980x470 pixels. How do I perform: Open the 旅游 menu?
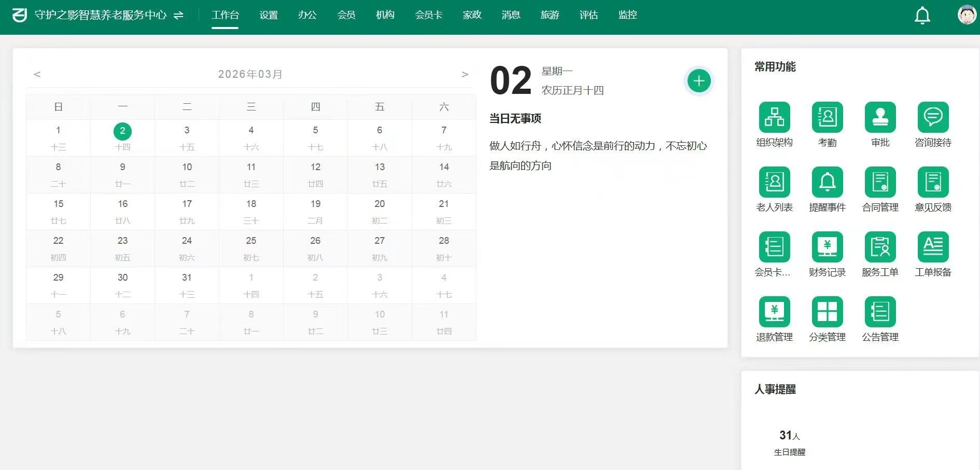550,15
